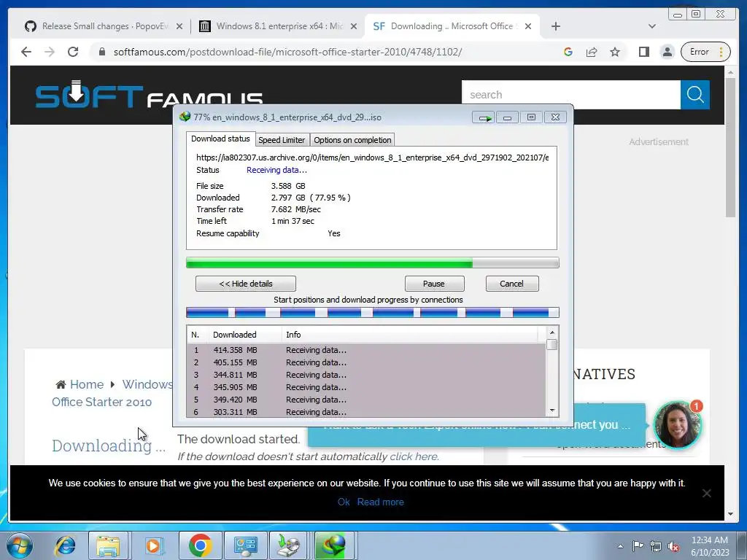The image size is (747, 560).
Task: Click the blue connections progress bar
Action: click(x=372, y=313)
